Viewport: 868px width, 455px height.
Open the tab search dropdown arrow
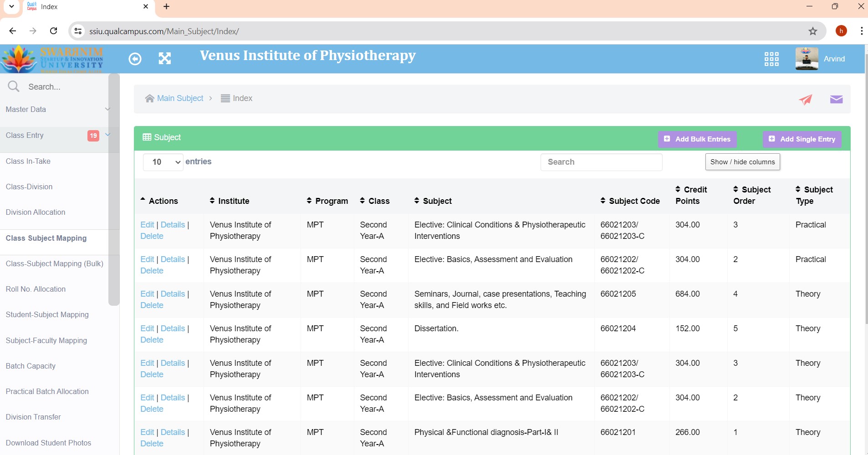(x=11, y=6)
